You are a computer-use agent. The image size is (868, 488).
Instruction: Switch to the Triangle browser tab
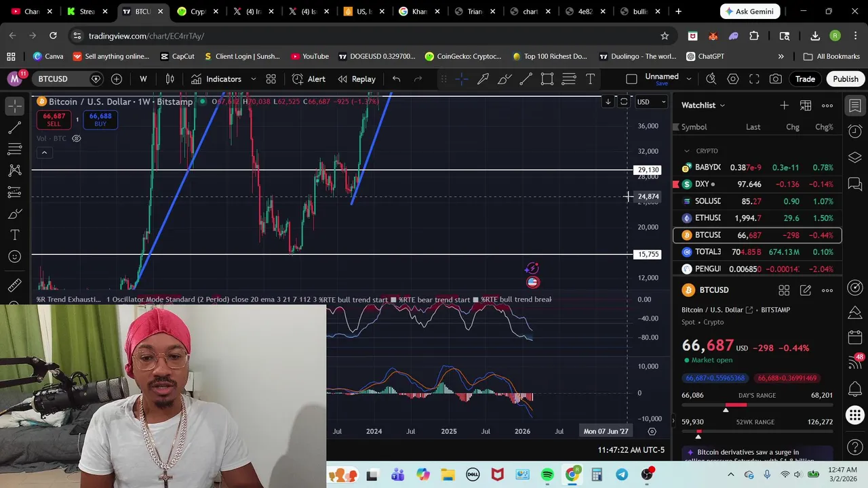pos(475,12)
